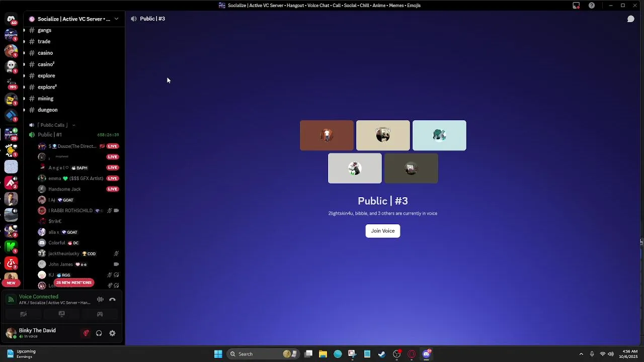Viewport: 644px width, 362px height.
Task: Collapse the Public Calls category
Action: [x=53, y=125]
